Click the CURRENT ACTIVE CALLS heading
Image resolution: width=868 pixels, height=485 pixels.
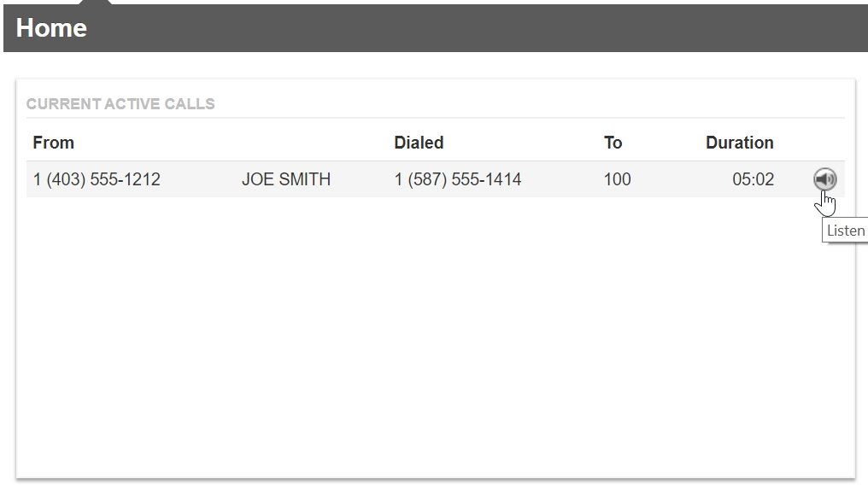120,104
